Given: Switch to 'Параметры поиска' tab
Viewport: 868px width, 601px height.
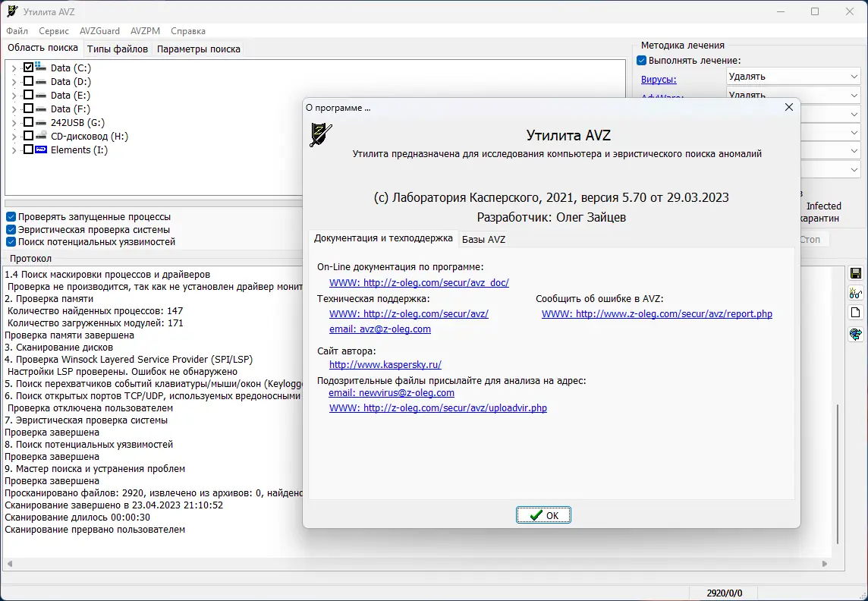Looking at the screenshot, I should 199,49.
